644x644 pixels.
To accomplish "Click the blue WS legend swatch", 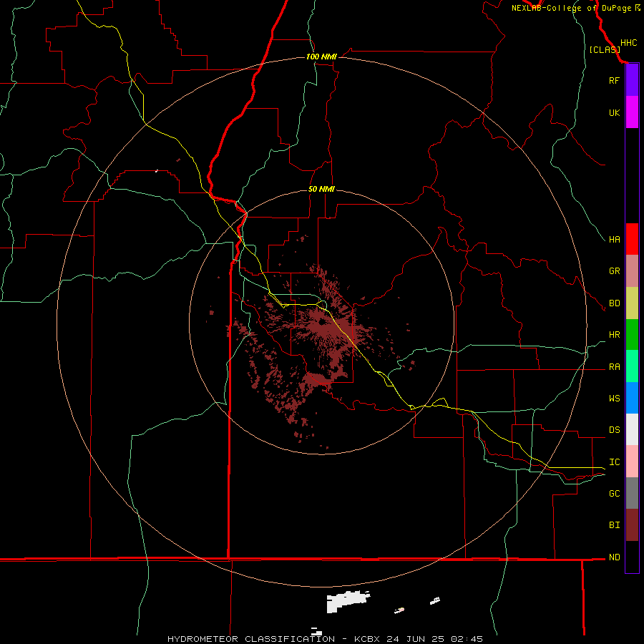I will tap(632, 398).
